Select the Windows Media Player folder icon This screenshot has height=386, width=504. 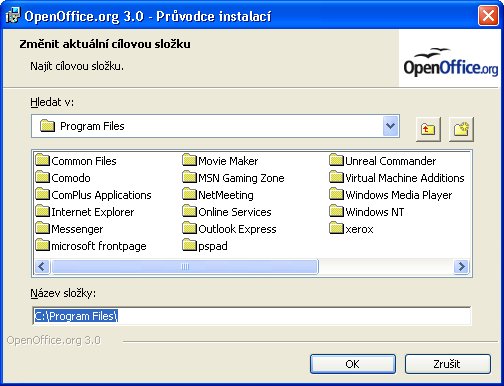pos(336,194)
